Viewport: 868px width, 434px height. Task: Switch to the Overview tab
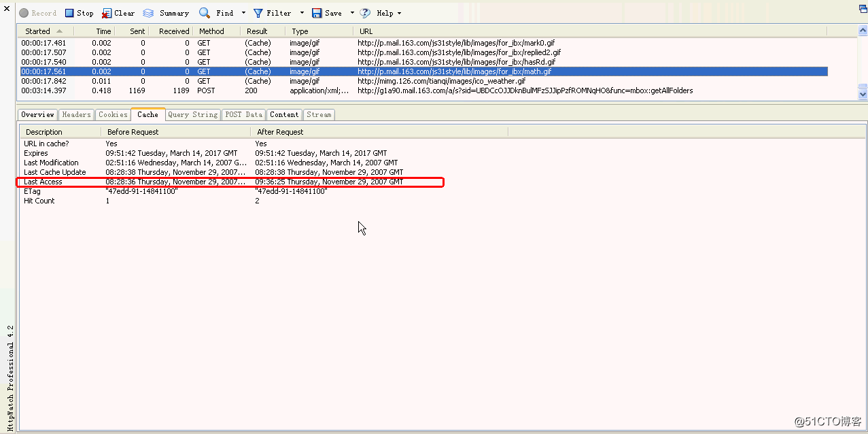37,115
